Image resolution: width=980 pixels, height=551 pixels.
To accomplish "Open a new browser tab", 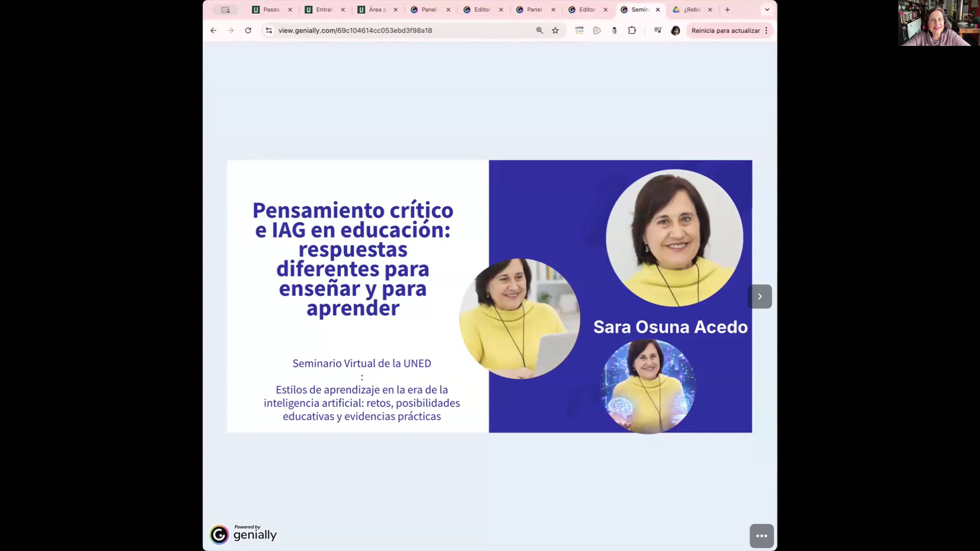I will tap(728, 10).
